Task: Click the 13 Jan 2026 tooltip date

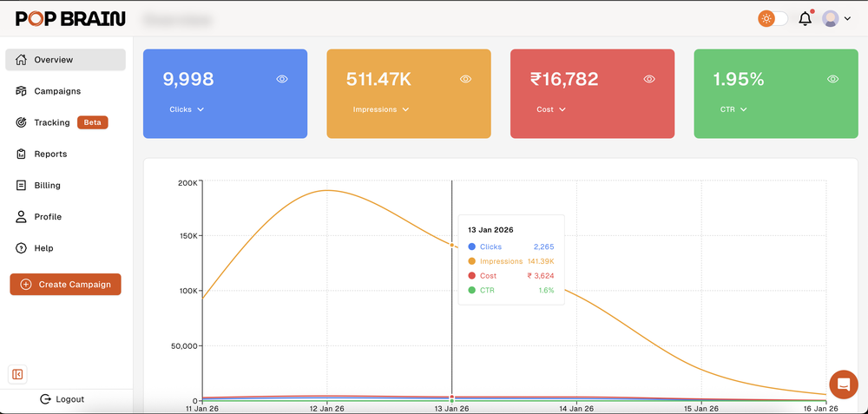Action: click(491, 230)
